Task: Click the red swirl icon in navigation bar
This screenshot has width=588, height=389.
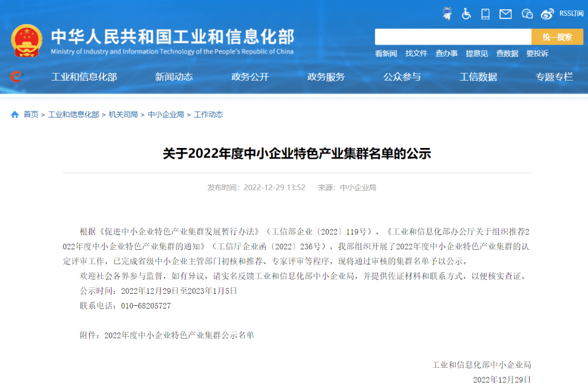Action: coord(16,77)
